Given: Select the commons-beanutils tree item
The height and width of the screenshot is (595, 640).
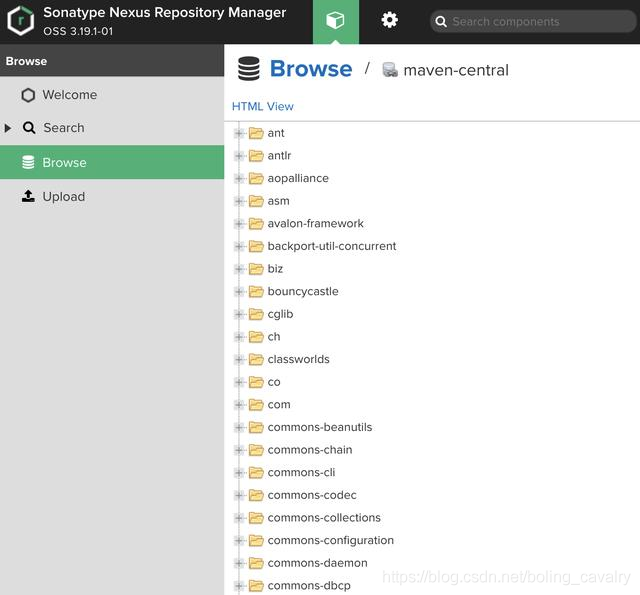Looking at the screenshot, I should (x=319, y=427).
